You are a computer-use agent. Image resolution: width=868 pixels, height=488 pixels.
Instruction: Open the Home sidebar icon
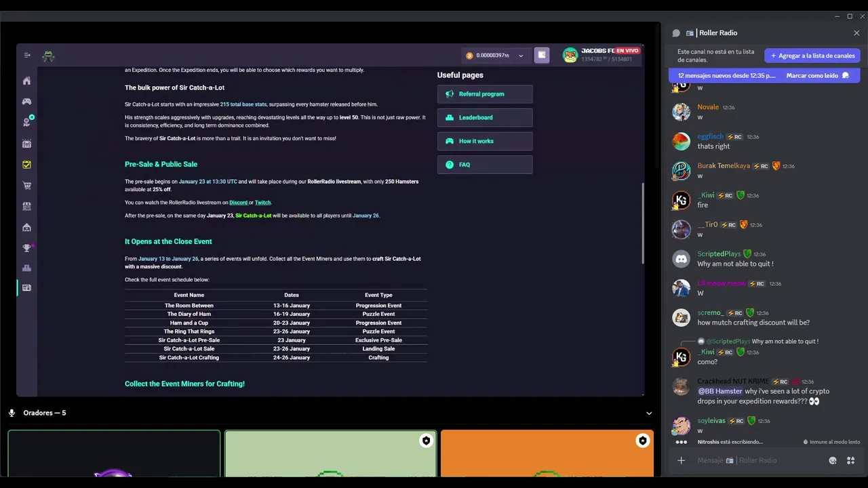[26, 81]
